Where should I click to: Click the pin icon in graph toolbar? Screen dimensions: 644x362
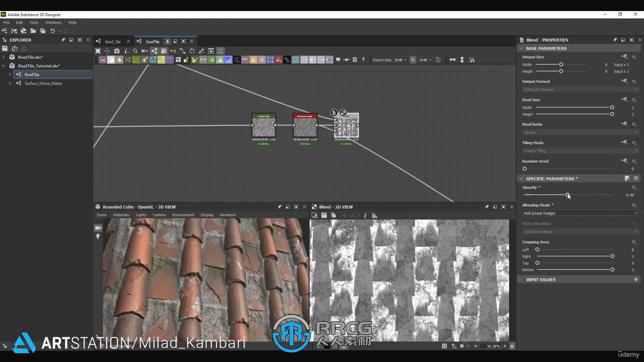coord(363,59)
